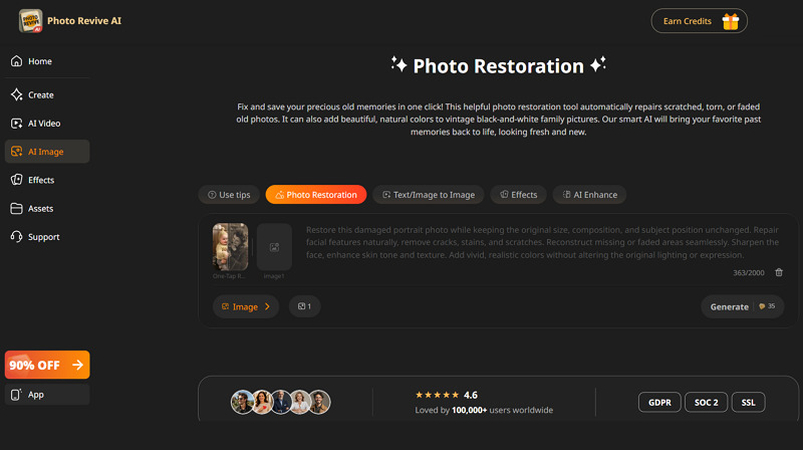Viewport: 803px width, 450px height.
Task: Click the AI Video play icon
Action: pyautogui.click(x=16, y=123)
